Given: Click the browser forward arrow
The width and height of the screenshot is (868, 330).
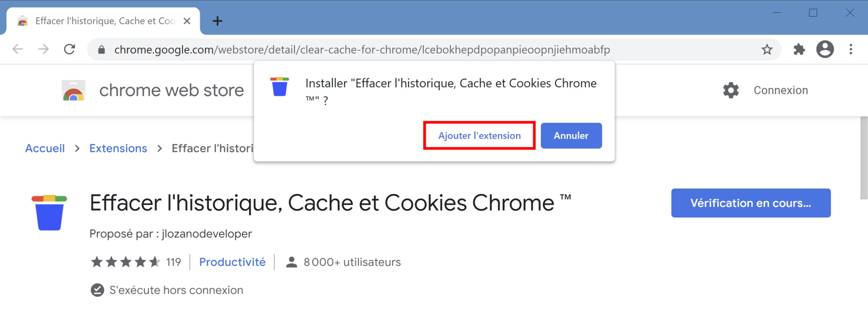Looking at the screenshot, I should 43,50.
